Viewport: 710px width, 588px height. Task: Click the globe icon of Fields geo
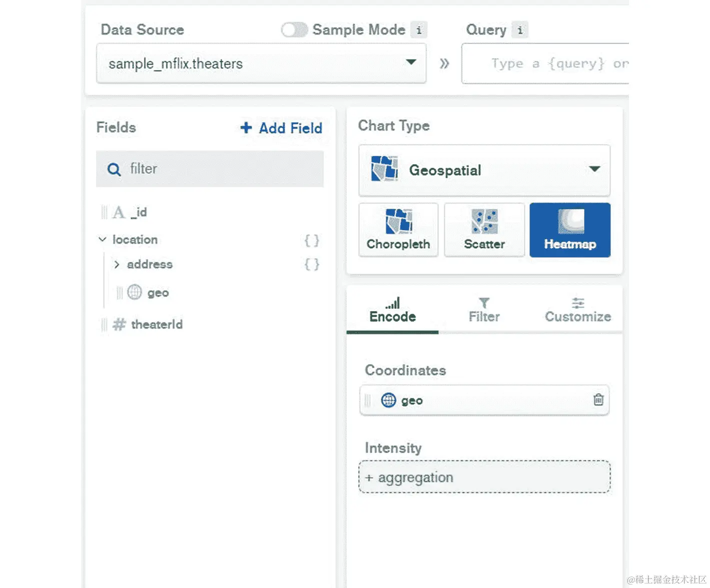point(135,292)
